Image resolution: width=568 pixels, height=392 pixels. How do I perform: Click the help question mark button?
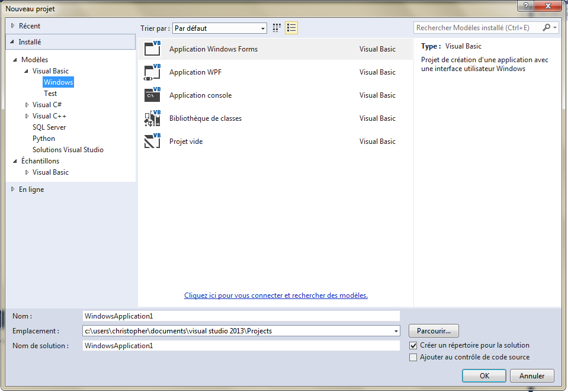(526, 5)
